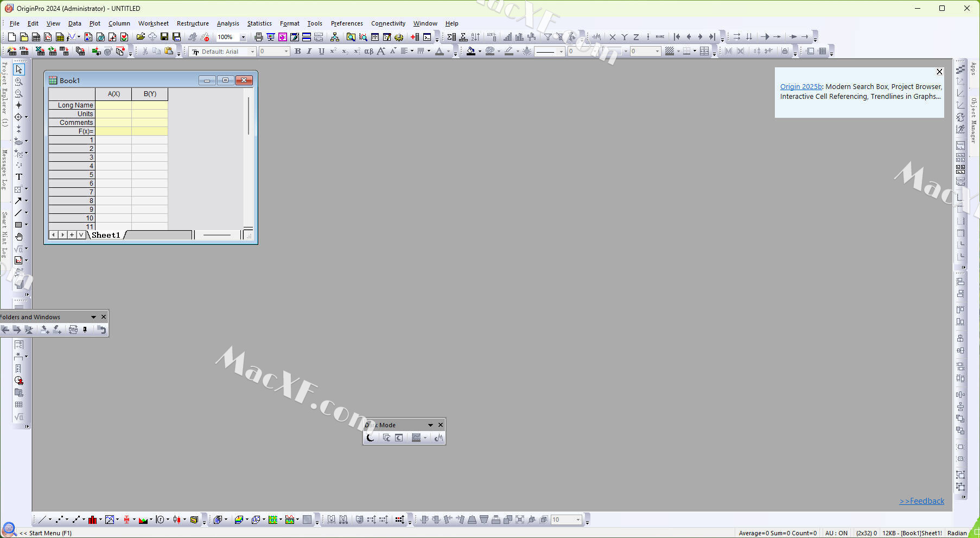This screenshot has width=980, height=538.
Task: Click the font color A button
Action: 440,51
